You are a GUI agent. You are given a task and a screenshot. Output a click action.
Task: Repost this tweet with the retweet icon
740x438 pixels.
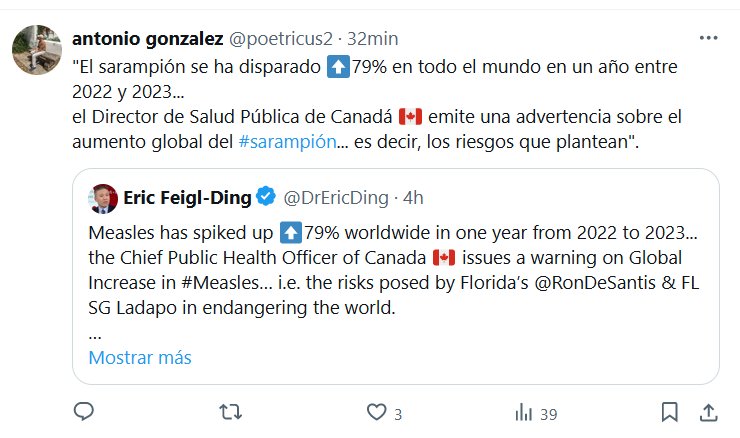(230, 412)
